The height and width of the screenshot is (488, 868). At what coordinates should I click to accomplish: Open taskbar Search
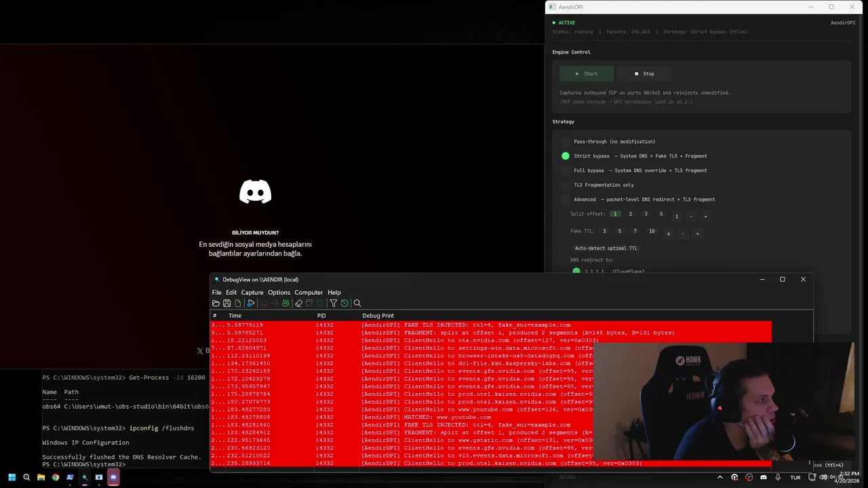pos(26,477)
